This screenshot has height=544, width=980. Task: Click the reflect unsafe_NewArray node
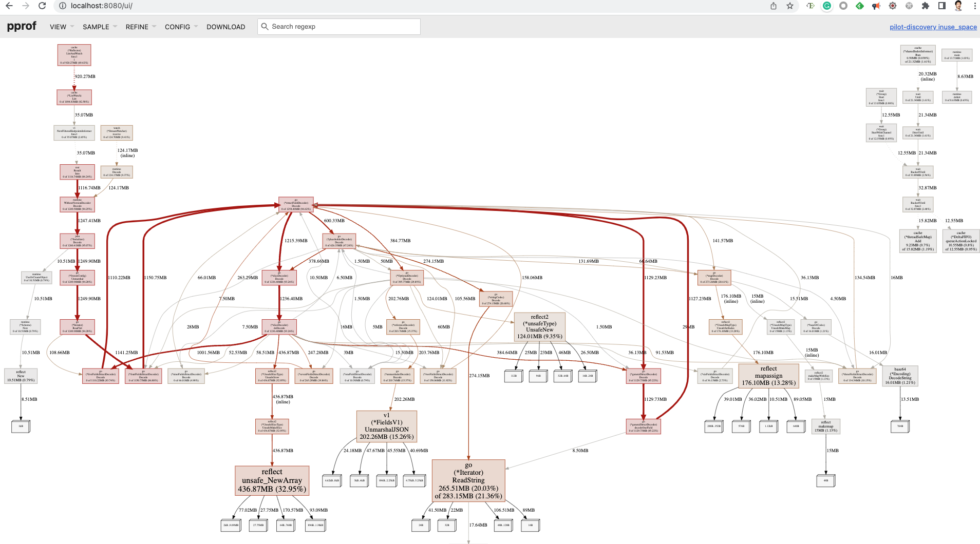click(x=272, y=480)
